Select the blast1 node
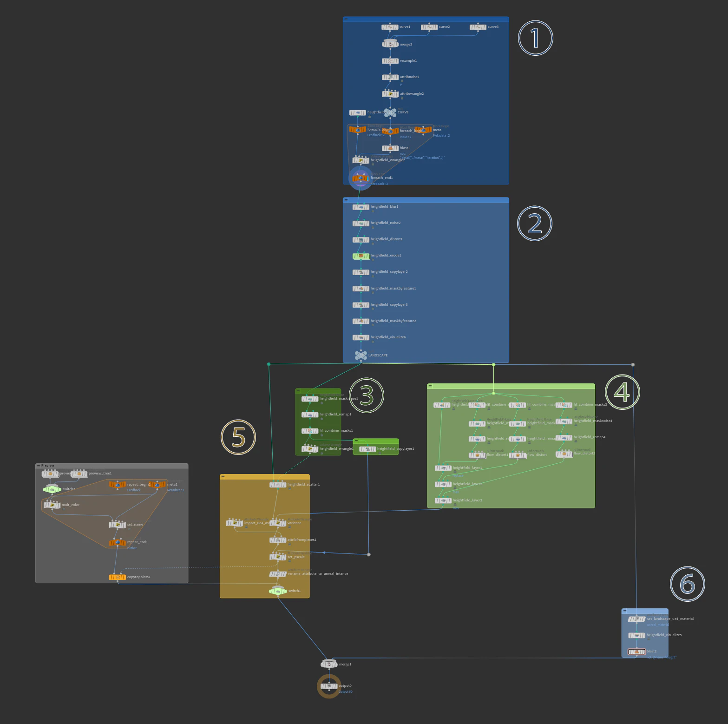The image size is (728, 724). [390, 148]
